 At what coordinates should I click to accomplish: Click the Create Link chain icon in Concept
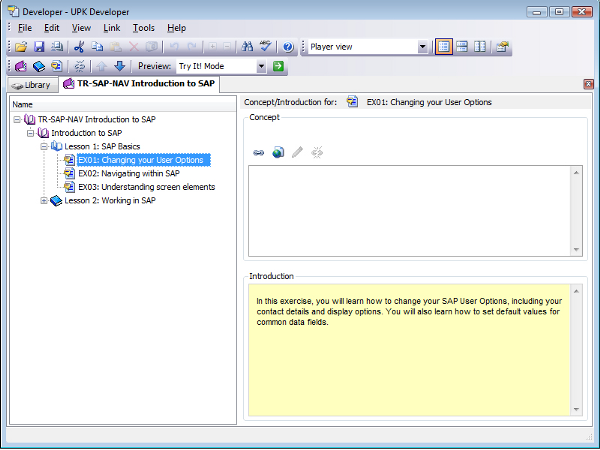[259, 153]
